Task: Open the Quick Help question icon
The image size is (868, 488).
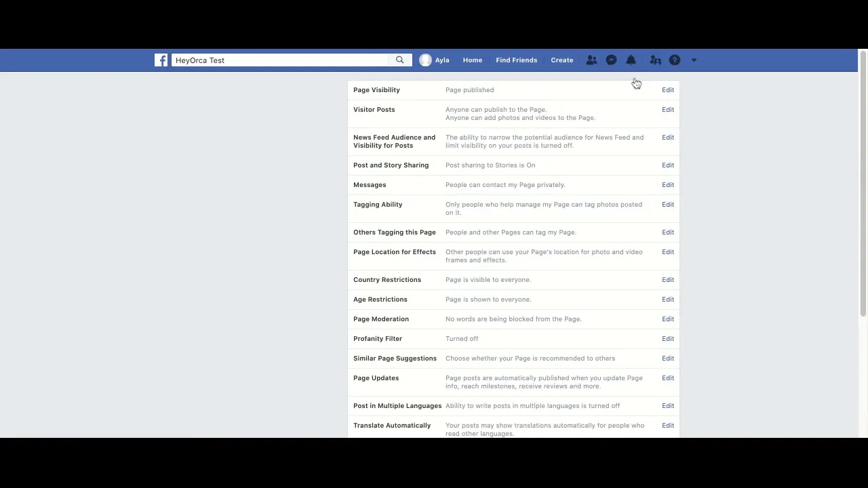Action: click(x=675, y=60)
